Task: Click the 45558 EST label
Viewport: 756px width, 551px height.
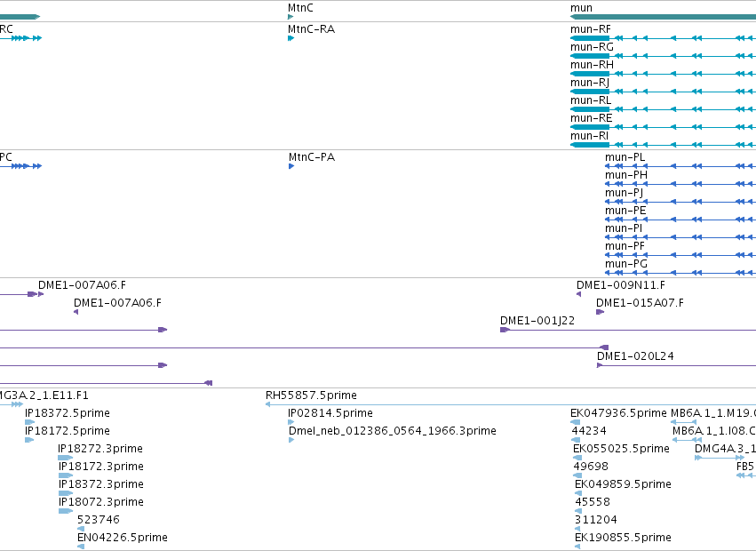Action: (593, 502)
